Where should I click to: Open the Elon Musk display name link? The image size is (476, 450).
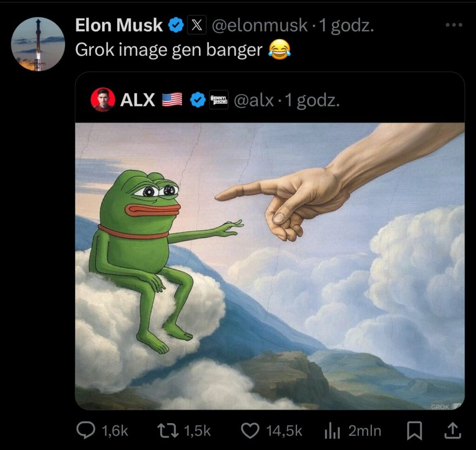tap(119, 25)
